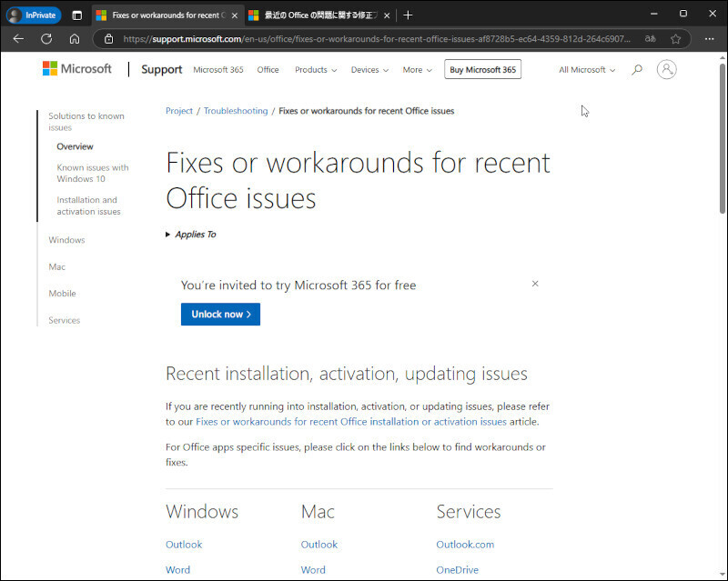Open Word link under Mac

point(313,570)
